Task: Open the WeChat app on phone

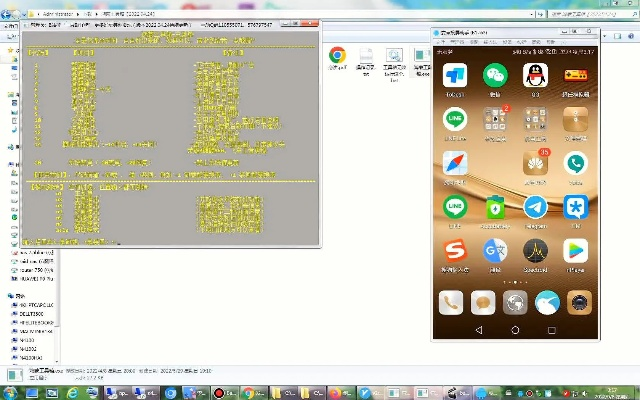Action: pyautogui.click(x=495, y=76)
